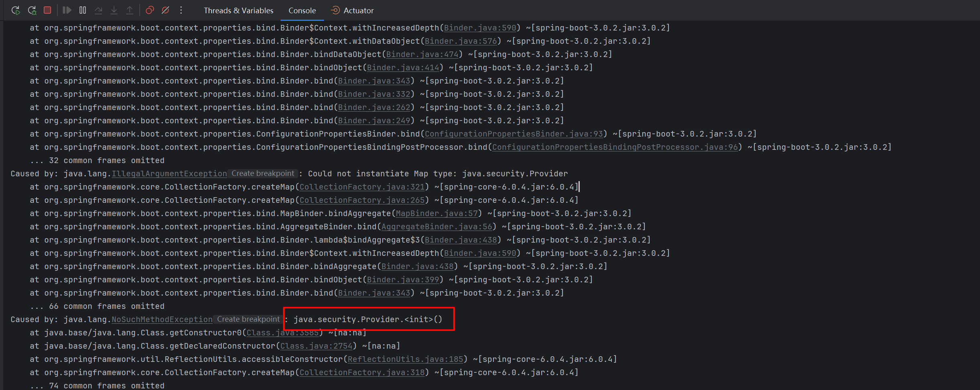Click the Step Out arrow icon

pyautogui.click(x=130, y=10)
